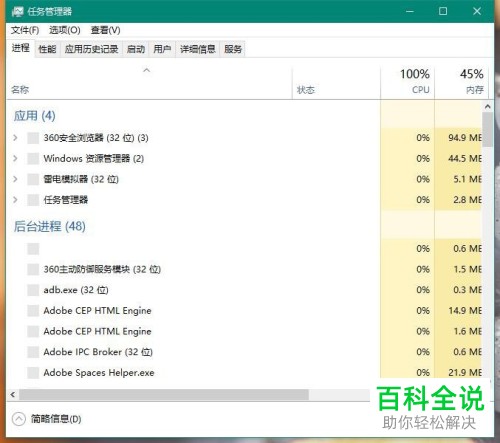Click the horizontal scrollbar thumb

coord(164,395)
